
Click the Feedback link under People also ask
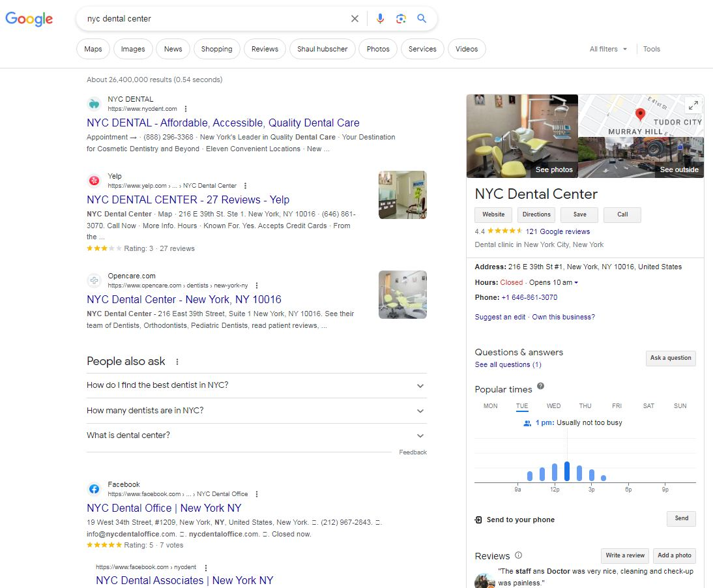pos(413,452)
